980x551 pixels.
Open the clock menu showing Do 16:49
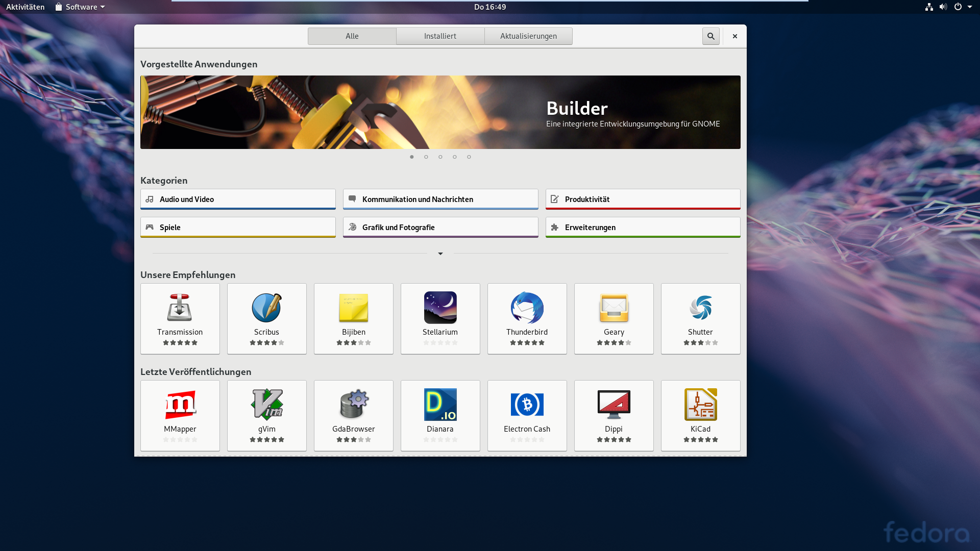pos(490,7)
